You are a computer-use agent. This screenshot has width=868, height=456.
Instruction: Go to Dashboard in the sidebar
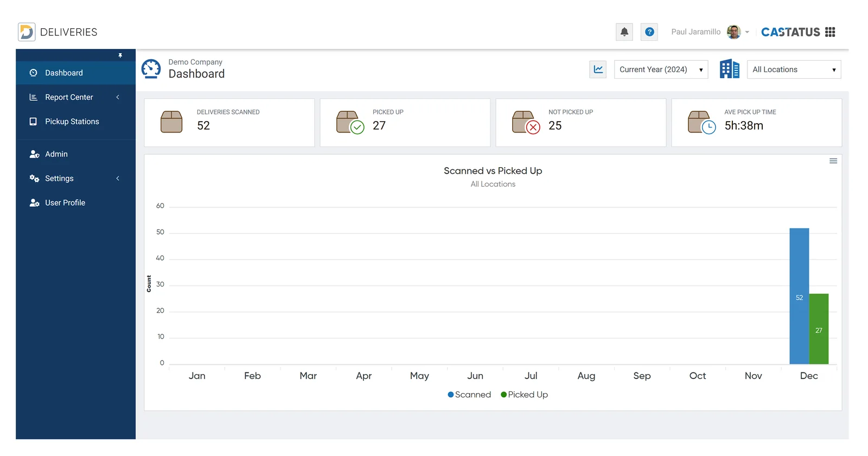point(75,73)
